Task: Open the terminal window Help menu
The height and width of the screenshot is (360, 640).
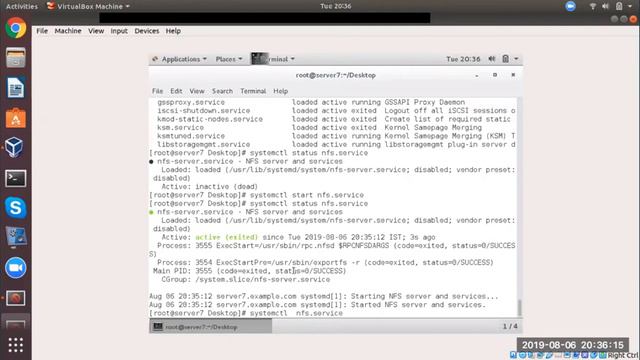Action: tap(280, 91)
